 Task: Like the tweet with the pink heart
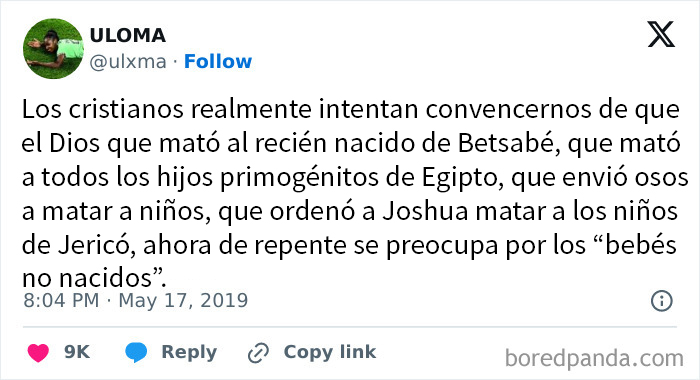(38, 352)
